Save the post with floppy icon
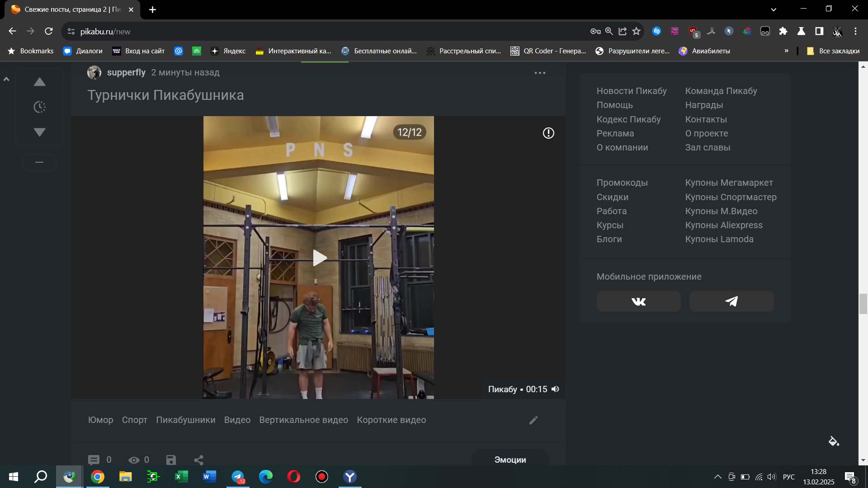 171,460
